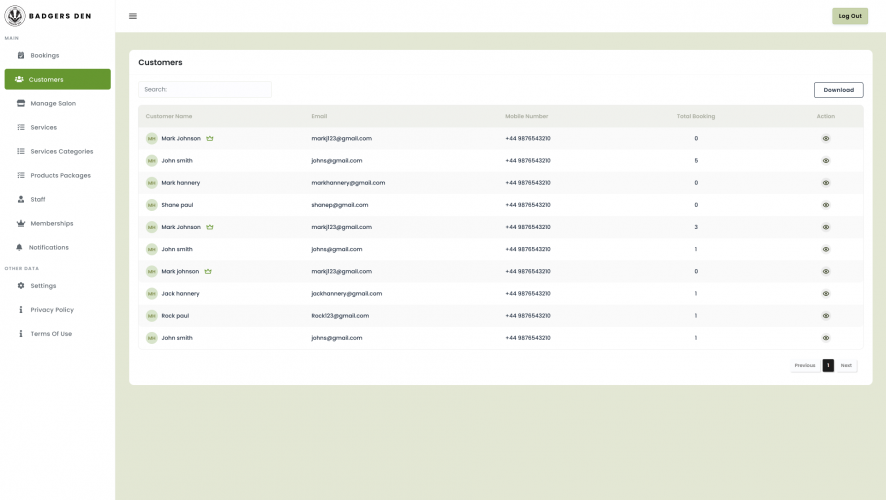Click the Email column header

coord(319,116)
